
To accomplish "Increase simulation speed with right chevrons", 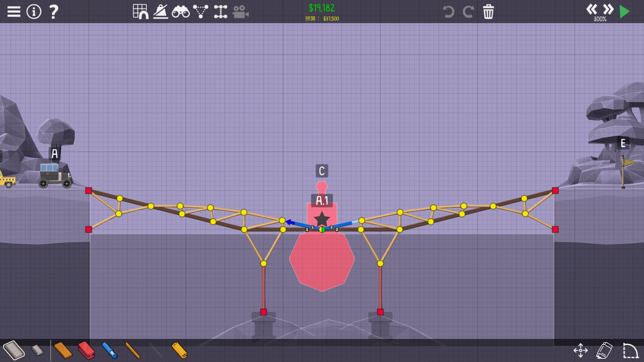I will (608, 9).
